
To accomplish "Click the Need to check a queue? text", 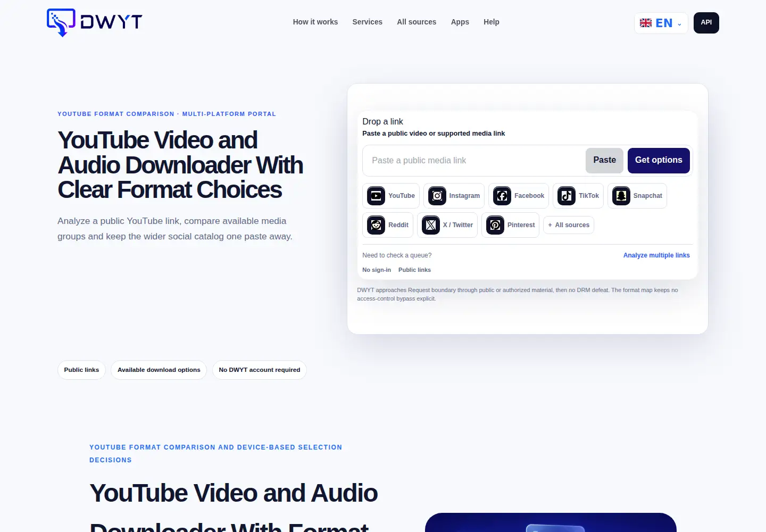I will tap(397, 255).
